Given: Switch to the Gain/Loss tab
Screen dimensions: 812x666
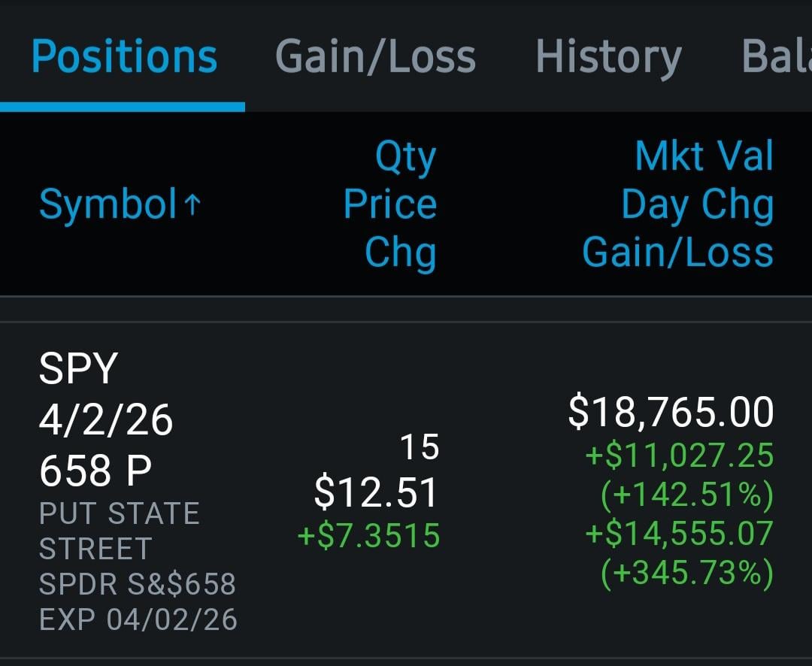Looking at the screenshot, I should (375, 57).
